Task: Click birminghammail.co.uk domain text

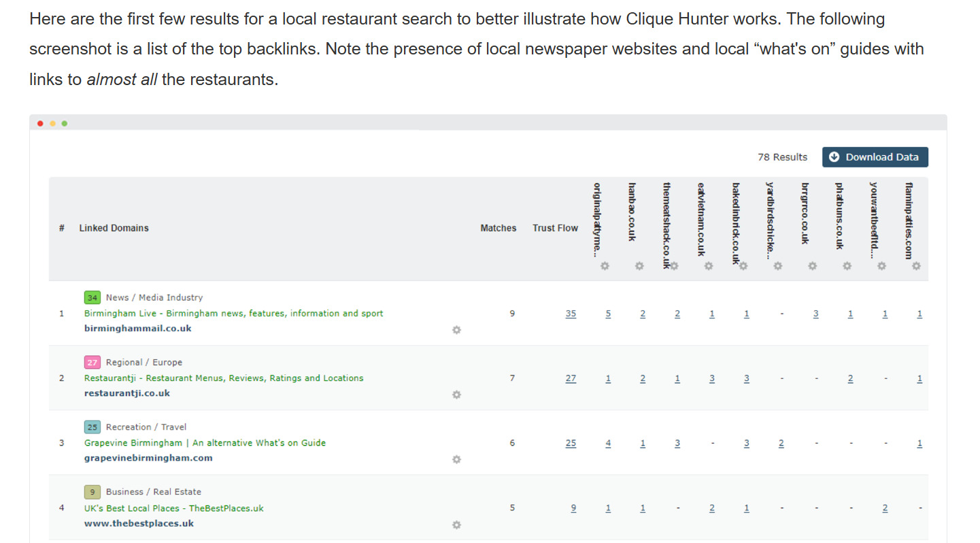Action: coord(138,328)
